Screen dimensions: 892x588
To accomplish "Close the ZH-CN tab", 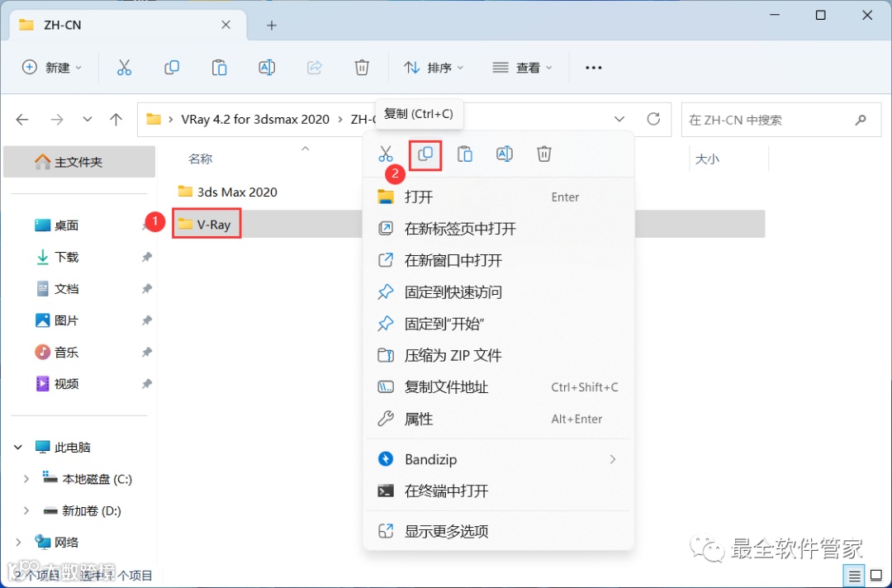I will coord(225,25).
